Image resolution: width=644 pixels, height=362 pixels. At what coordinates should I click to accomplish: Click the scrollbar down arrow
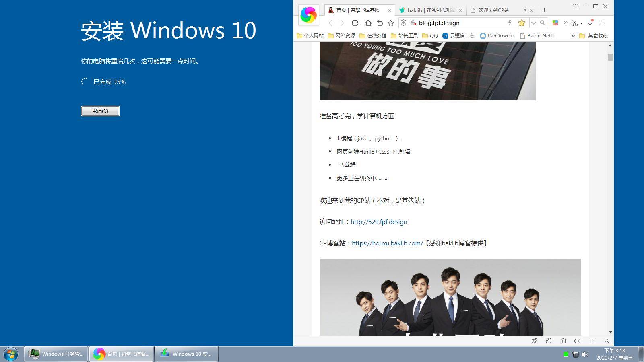click(x=610, y=332)
